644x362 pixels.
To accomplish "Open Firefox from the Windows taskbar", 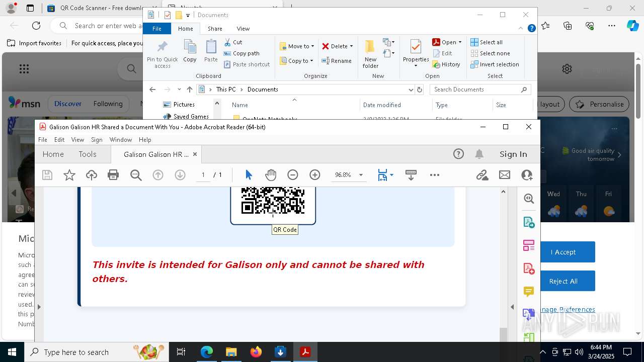I will [x=256, y=352].
